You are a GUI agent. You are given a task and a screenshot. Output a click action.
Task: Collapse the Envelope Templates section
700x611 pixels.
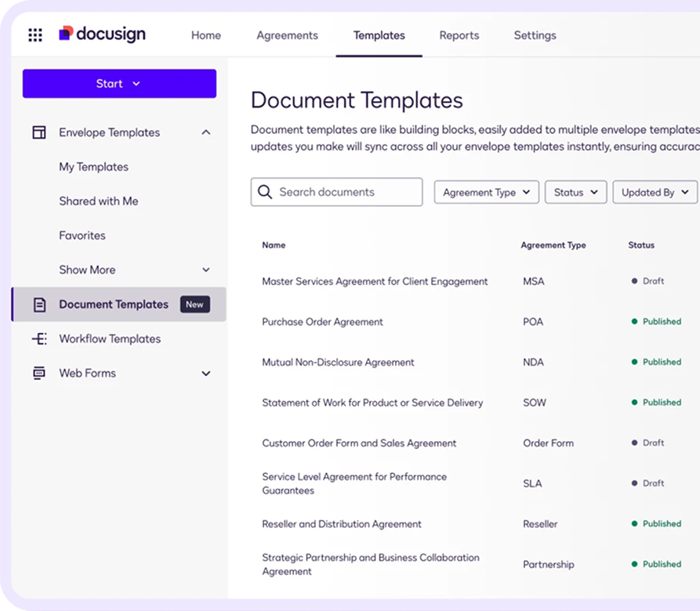[206, 132]
